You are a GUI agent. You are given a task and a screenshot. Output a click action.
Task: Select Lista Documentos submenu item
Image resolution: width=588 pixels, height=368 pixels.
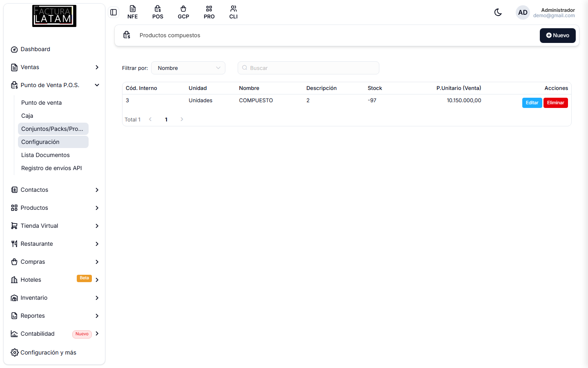45,155
